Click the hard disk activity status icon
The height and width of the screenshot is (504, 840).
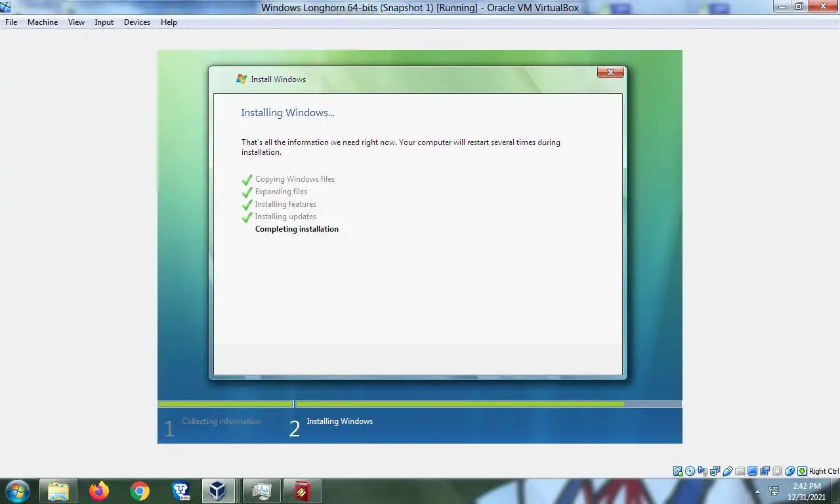click(678, 471)
